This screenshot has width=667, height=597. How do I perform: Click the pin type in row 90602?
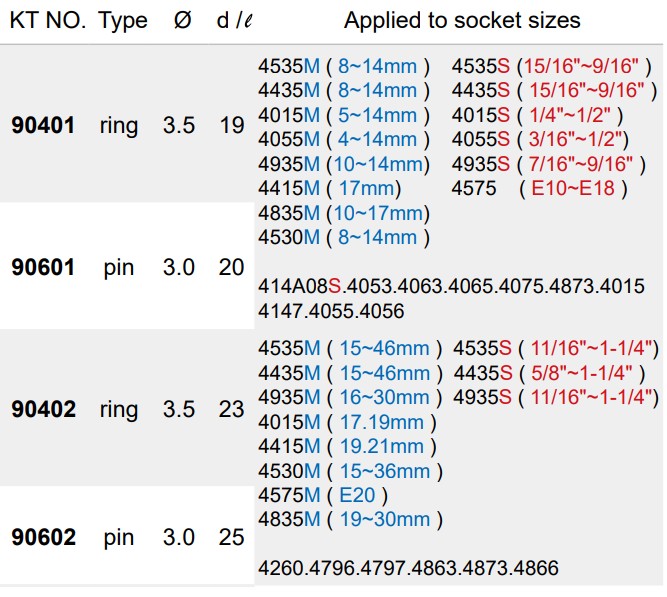pos(119,538)
